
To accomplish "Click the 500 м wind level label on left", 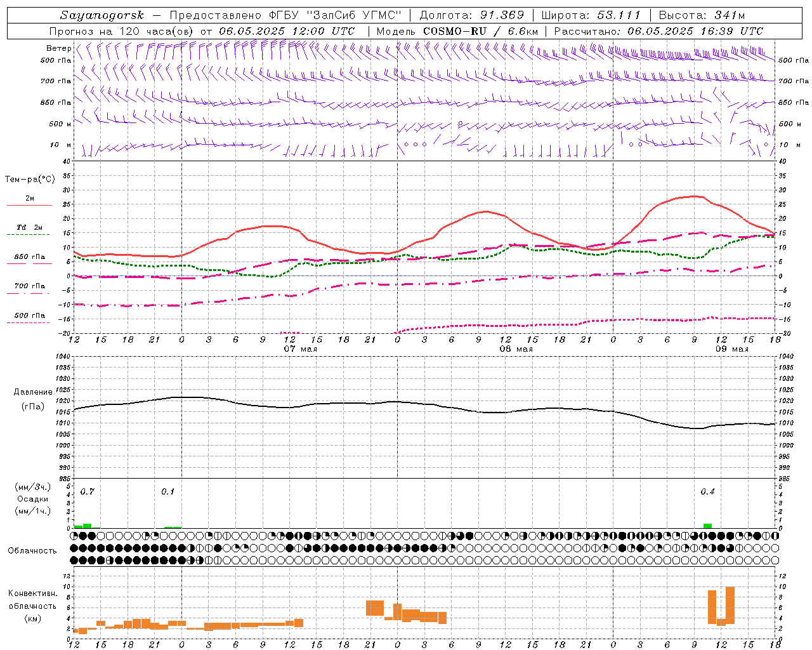I will 60,124.
